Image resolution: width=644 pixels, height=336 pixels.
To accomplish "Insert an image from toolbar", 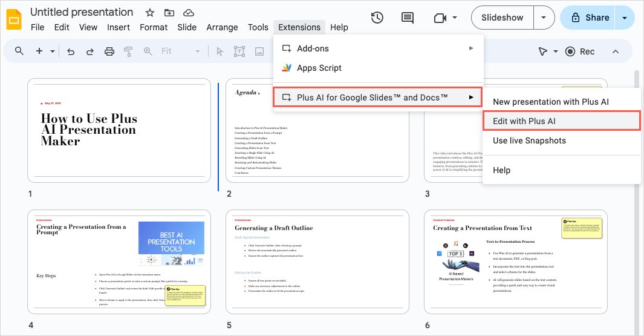I will coord(259,51).
